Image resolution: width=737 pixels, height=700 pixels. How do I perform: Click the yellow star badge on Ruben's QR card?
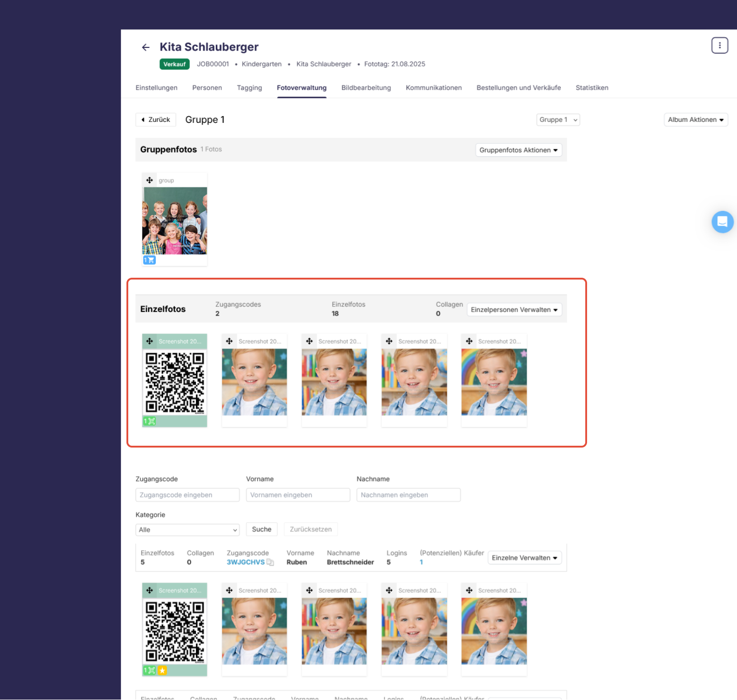[x=162, y=671]
